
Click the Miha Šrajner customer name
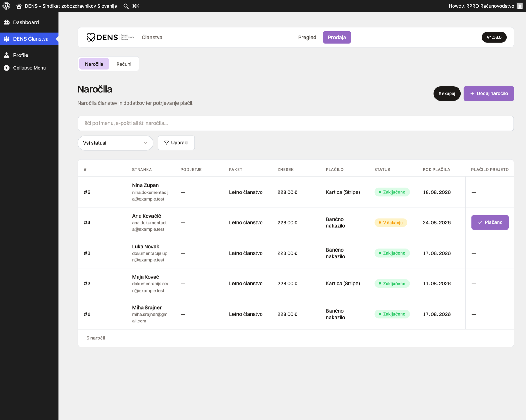(147, 307)
